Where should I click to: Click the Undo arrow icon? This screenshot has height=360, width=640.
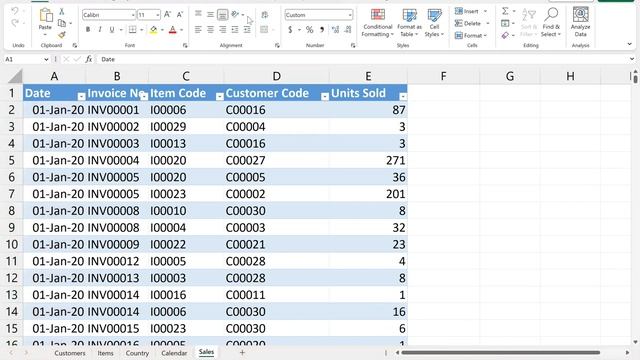(x=15, y=11)
